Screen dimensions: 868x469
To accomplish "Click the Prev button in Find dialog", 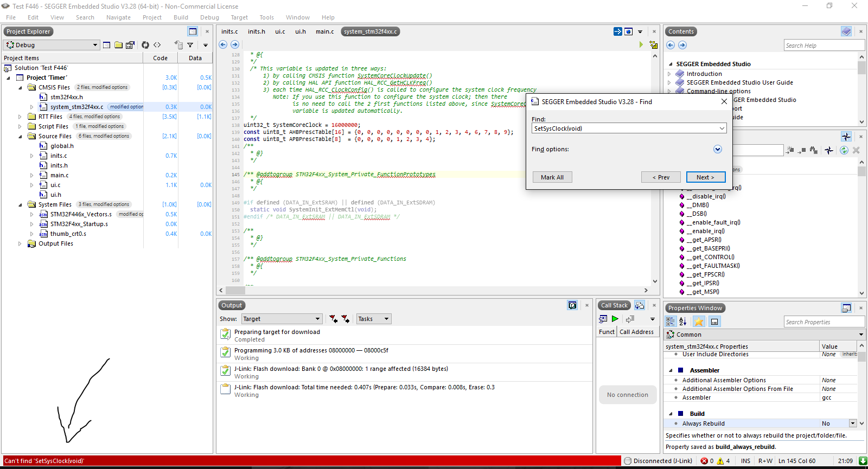I will [661, 177].
